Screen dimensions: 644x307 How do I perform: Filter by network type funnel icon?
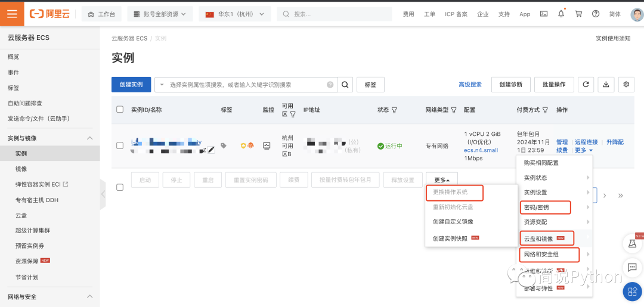(454, 110)
